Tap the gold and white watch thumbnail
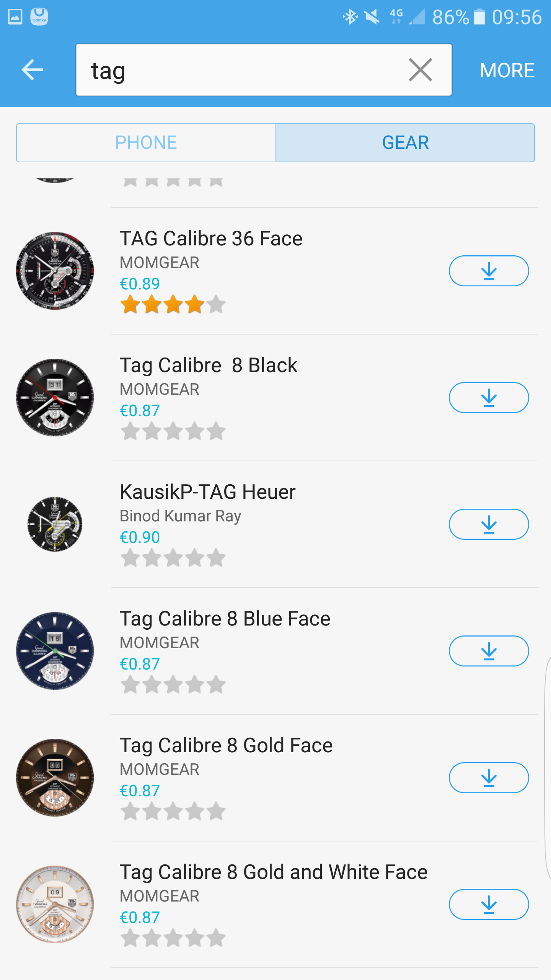This screenshot has height=980, width=551. (55, 905)
